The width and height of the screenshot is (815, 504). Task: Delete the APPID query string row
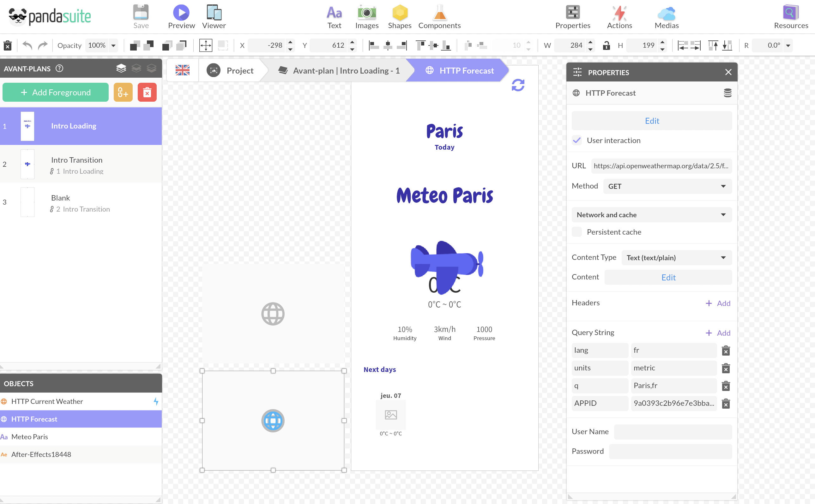tap(726, 404)
